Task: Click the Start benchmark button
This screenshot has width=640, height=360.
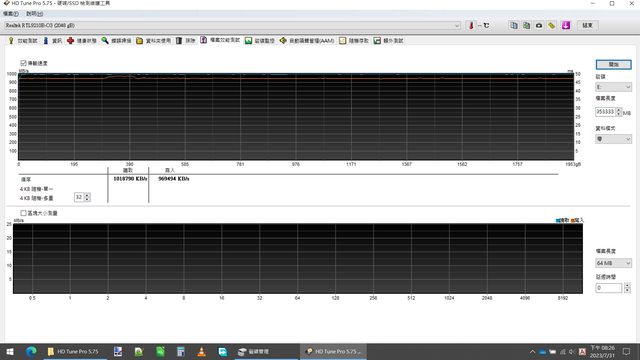Action: click(613, 64)
